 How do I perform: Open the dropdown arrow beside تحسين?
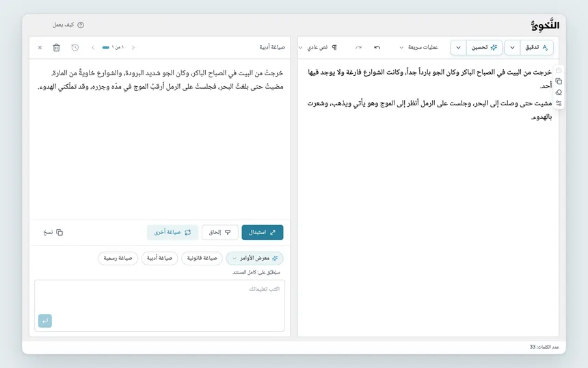click(x=458, y=48)
